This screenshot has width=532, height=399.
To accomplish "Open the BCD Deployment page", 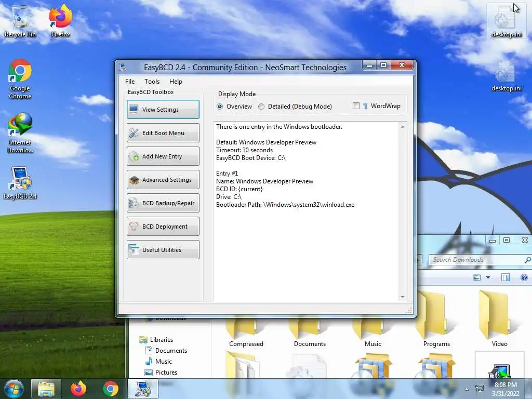I will [163, 227].
